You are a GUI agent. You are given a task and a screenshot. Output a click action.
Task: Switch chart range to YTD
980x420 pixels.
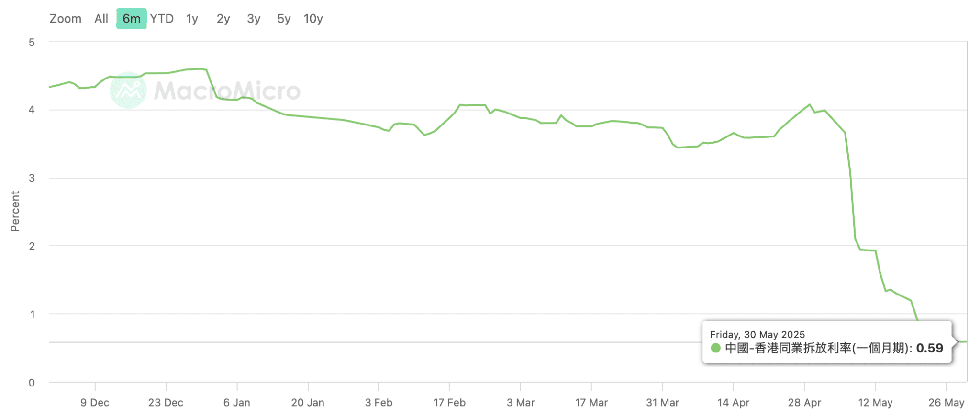pyautogui.click(x=162, y=19)
